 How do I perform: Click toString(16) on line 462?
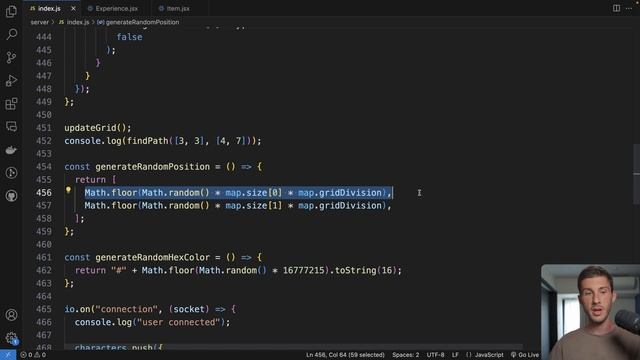pyautogui.click(x=365, y=270)
